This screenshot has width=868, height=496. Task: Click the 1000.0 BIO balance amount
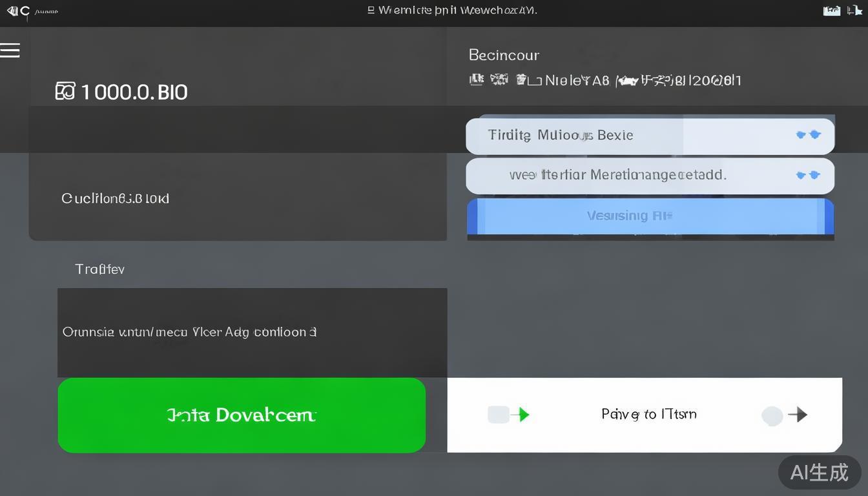[134, 92]
